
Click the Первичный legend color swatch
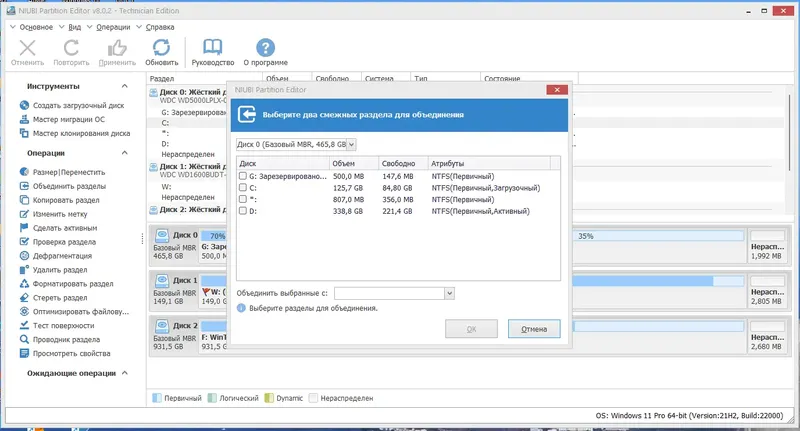coord(157,398)
